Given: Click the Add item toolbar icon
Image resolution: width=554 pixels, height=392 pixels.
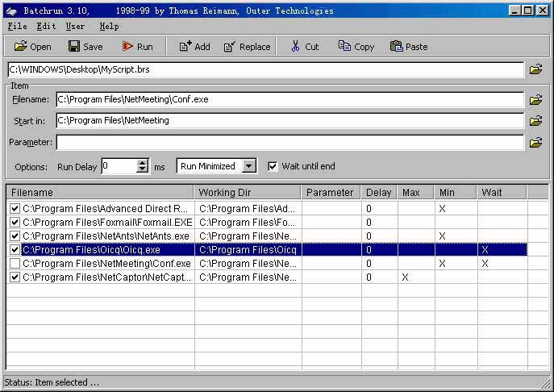Looking at the screenshot, I should tap(185, 47).
